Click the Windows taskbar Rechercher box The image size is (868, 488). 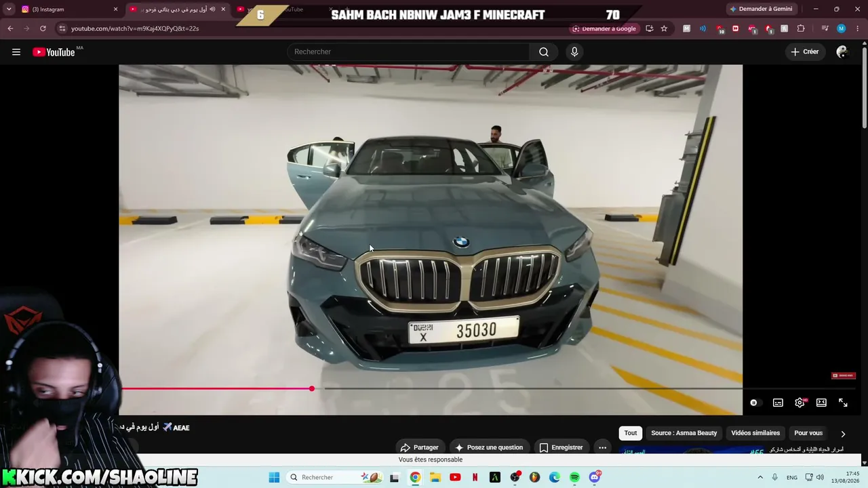(x=335, y=477)
